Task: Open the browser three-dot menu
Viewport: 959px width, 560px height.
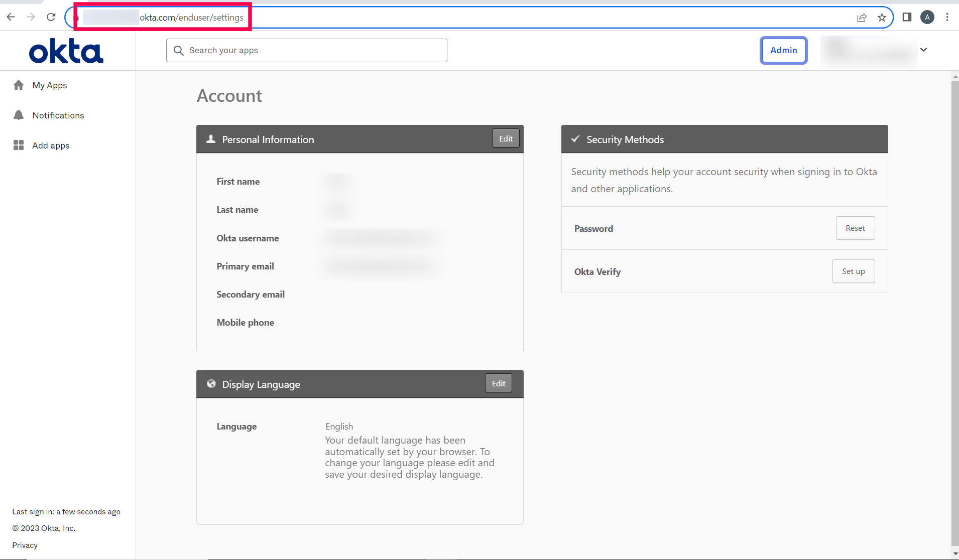Action: (x=947, y=17)
